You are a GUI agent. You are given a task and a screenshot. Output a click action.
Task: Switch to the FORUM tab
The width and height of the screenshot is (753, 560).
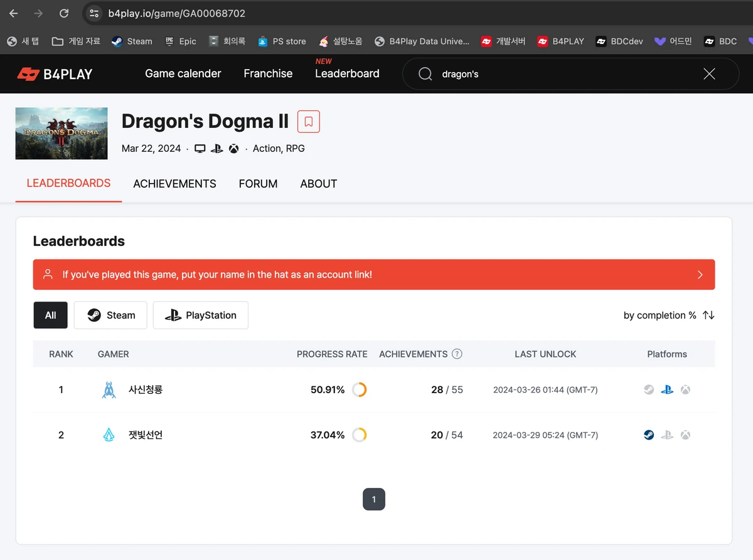click(258, 184)
